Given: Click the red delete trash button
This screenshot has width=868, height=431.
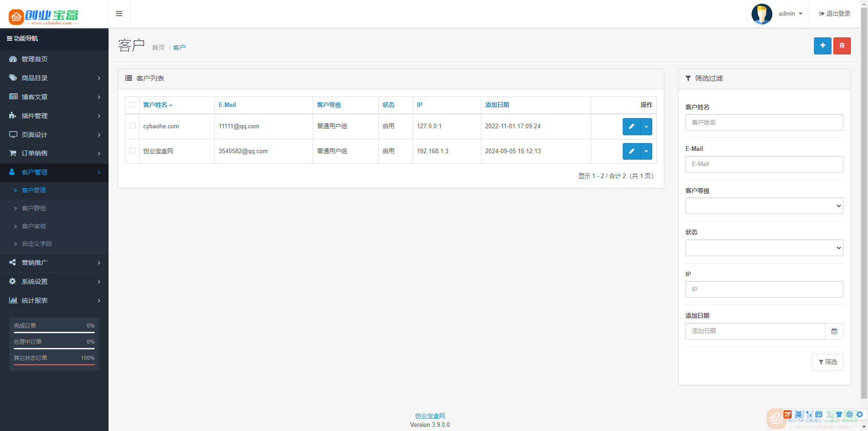Looking at the screenshot, I should (842, 46).
